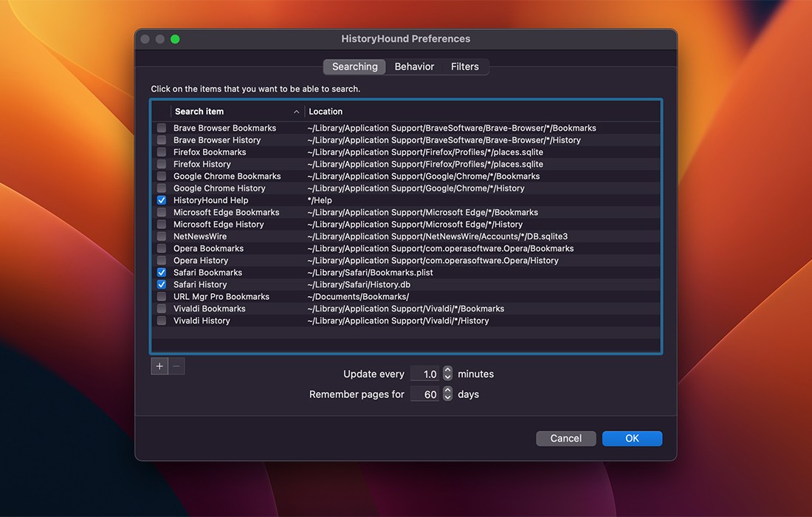The image size is (812, 517).
Task: Click the + button to add a search item
Action: (159, 366)
